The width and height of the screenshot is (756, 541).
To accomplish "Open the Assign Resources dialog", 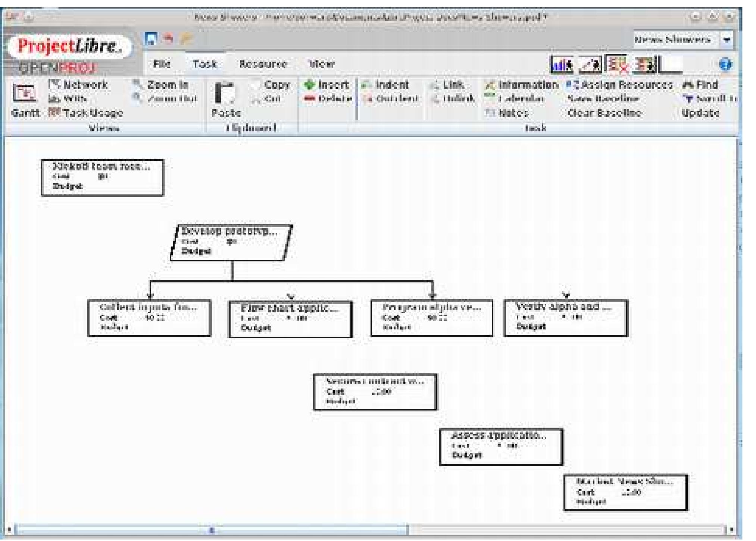I will click(x=616, y=85).
